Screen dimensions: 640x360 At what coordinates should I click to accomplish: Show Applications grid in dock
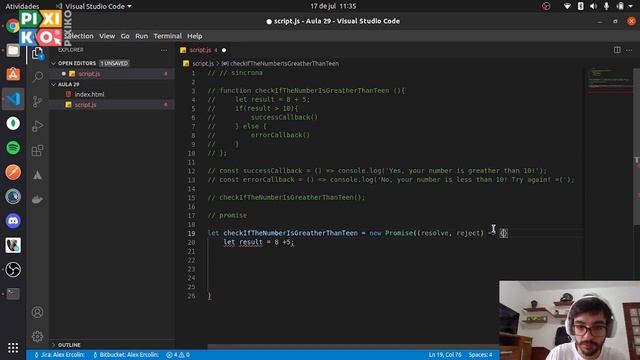coord(13,348)
